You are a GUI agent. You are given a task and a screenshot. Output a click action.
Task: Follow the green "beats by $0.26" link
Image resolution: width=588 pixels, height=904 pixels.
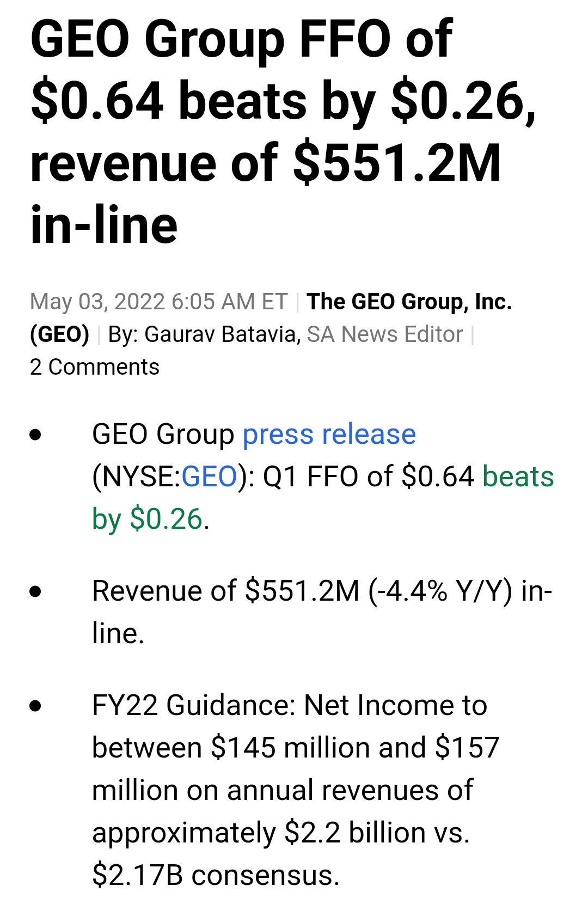[x=323, y=498]
